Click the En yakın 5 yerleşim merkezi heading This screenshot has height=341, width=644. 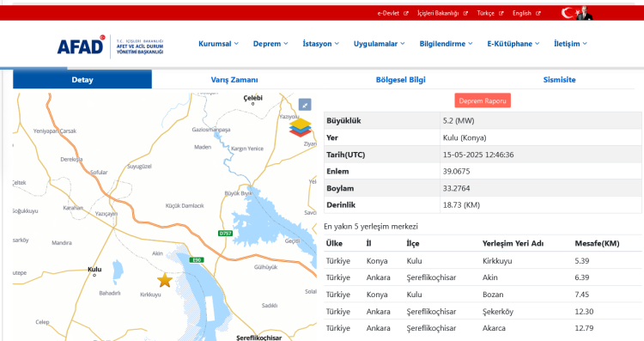(x=371, y=227)
